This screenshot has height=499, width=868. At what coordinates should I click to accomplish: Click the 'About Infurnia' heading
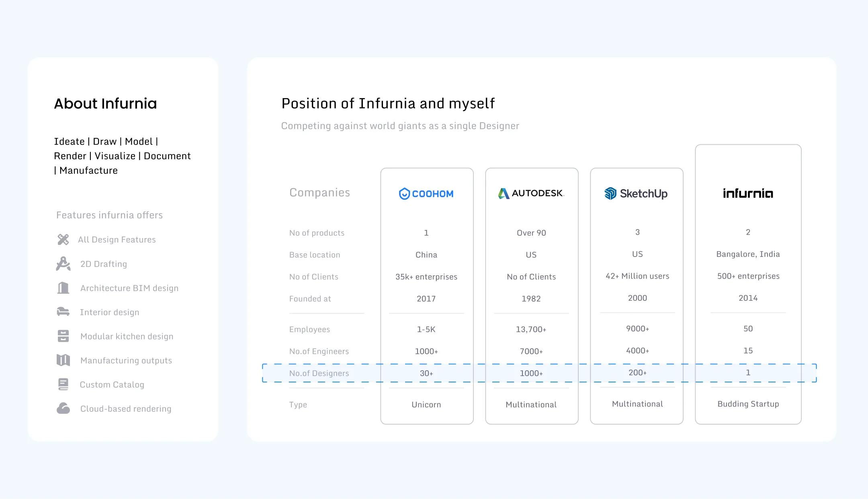105,103
